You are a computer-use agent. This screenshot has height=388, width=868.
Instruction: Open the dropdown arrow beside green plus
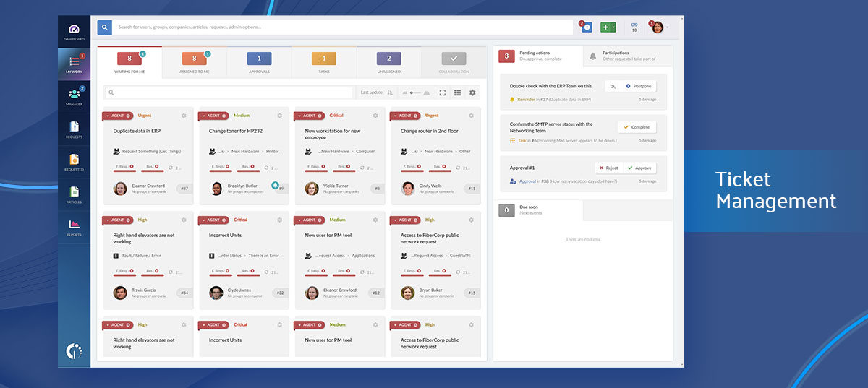point(614,27)
